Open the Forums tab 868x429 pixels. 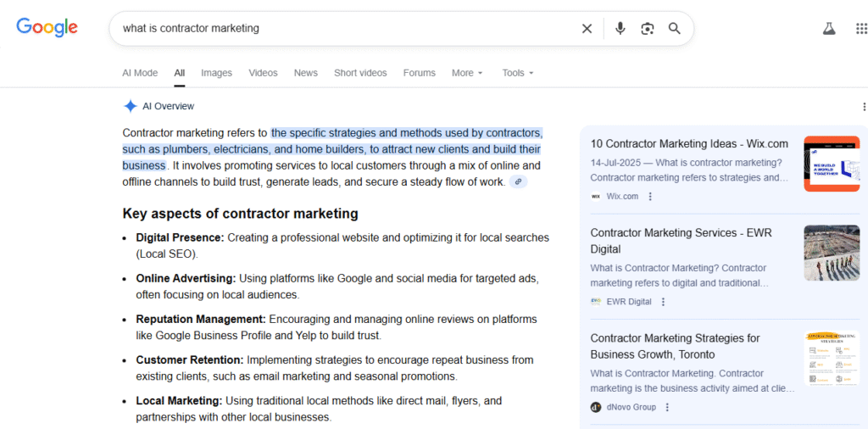click(x=419, y=73)
